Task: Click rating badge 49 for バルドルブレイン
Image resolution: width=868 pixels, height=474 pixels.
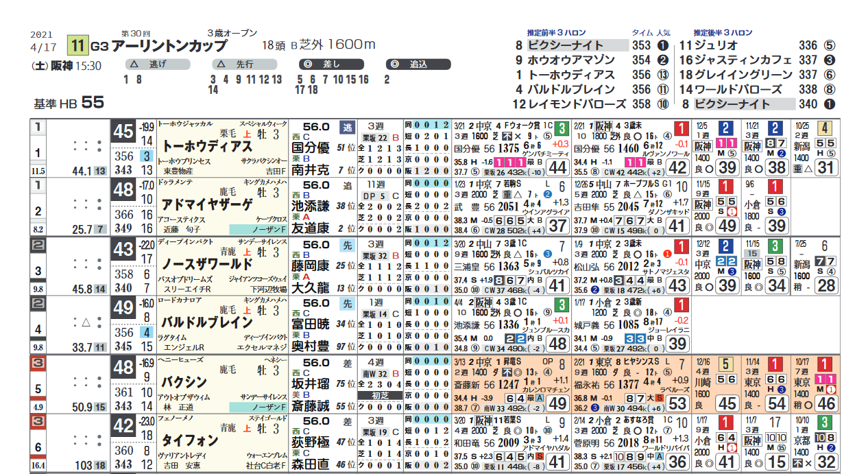Action: [x=123, y=309]
